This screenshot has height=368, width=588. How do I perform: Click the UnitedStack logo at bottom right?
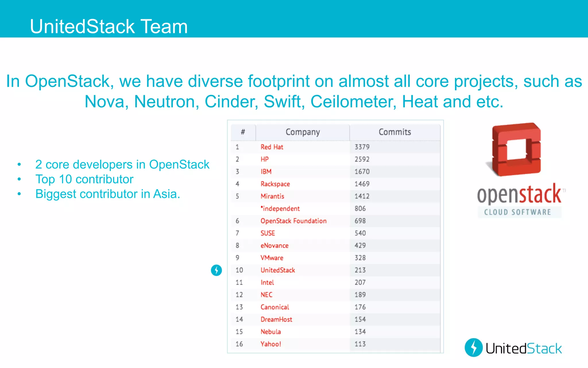[513, 348]
